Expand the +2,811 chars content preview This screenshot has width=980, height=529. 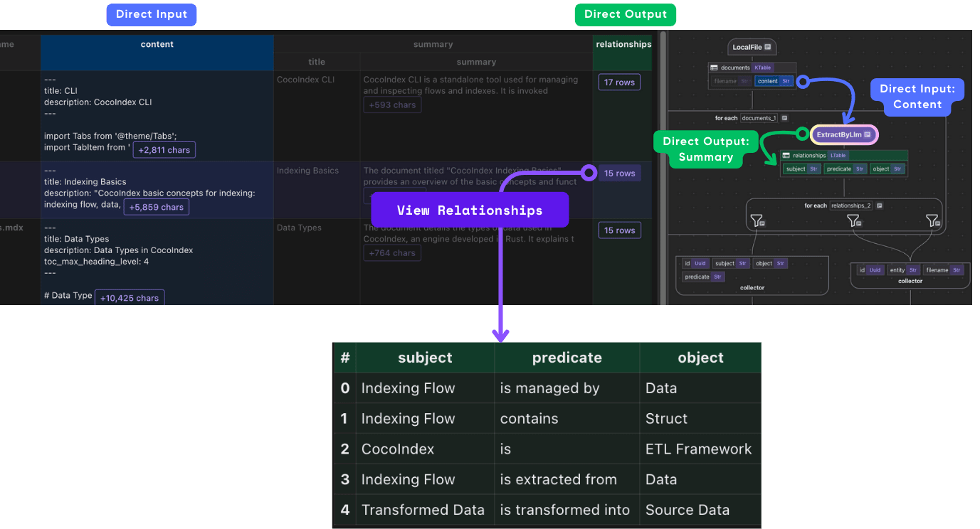[164, 150]
